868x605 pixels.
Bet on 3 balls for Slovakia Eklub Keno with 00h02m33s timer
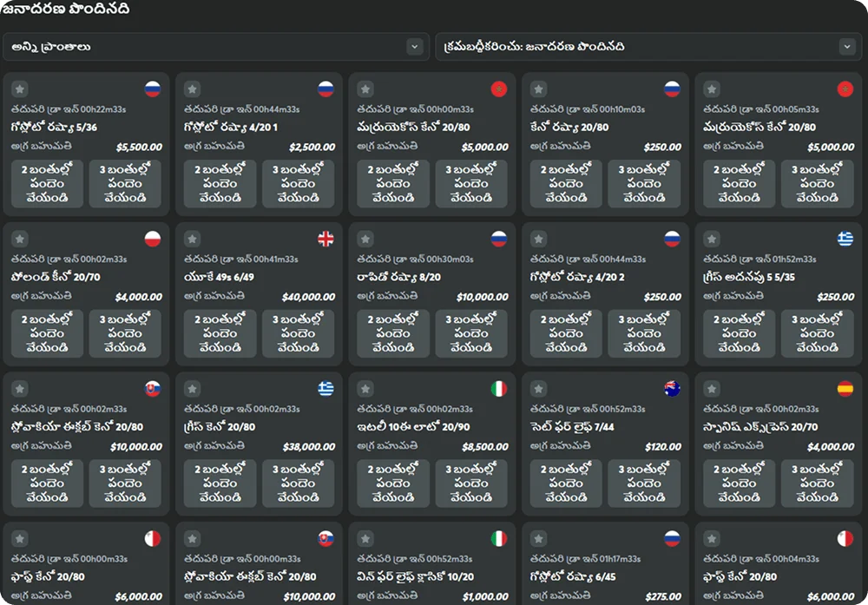pos(125,483)
